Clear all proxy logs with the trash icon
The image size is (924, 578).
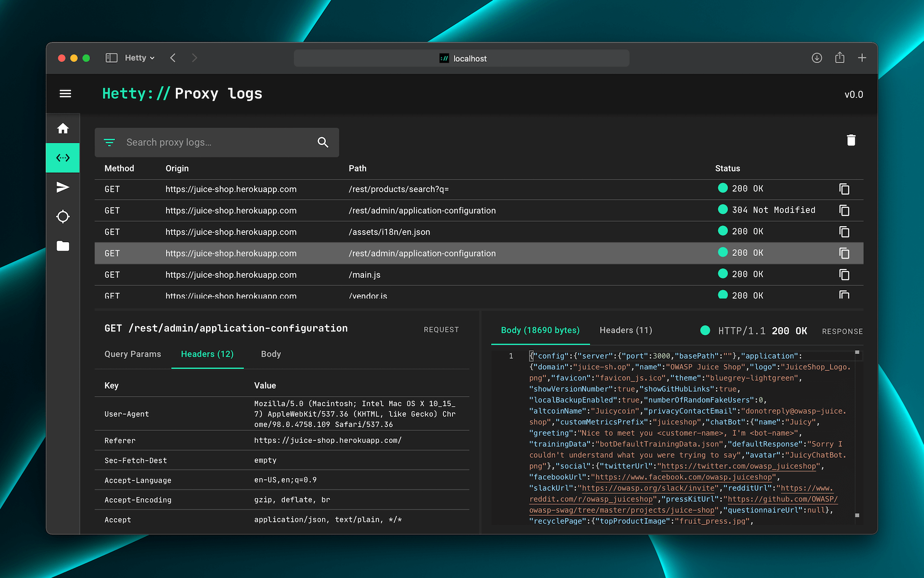point(851,140)
